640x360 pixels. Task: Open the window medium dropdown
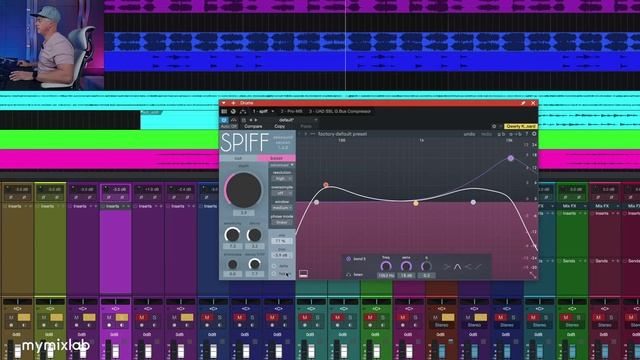coord(282,208)
